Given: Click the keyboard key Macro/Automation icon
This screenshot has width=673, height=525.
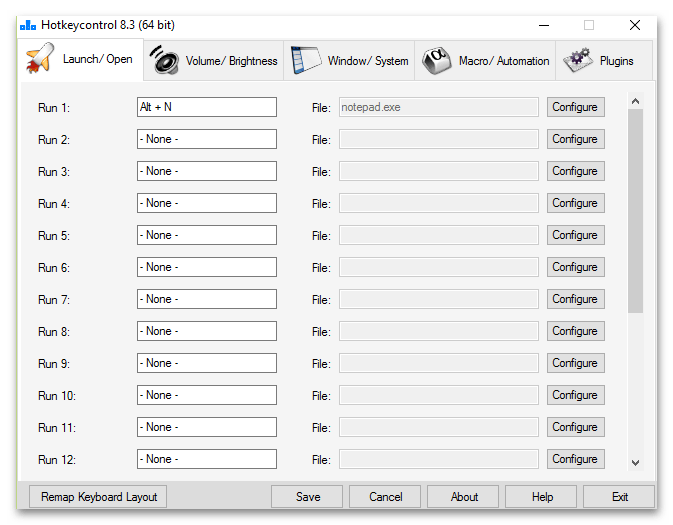Looking at the screenshot, I should [435, 61].
